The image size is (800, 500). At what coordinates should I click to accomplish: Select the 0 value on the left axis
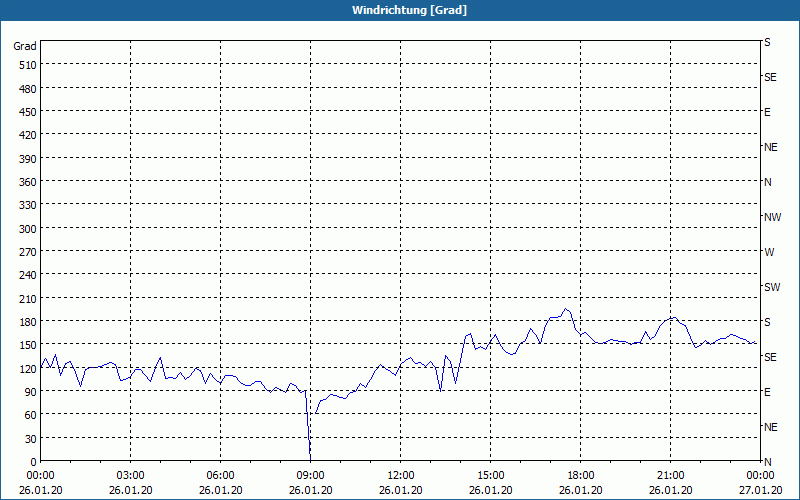[34, 462]
